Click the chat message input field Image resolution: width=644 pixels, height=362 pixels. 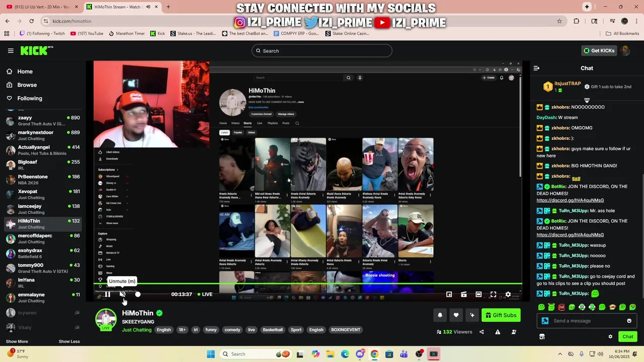[x=587, y=321]
